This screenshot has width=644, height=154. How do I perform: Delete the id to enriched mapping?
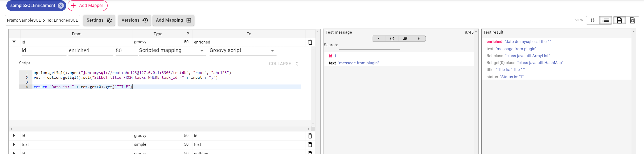tap(310, 42)
